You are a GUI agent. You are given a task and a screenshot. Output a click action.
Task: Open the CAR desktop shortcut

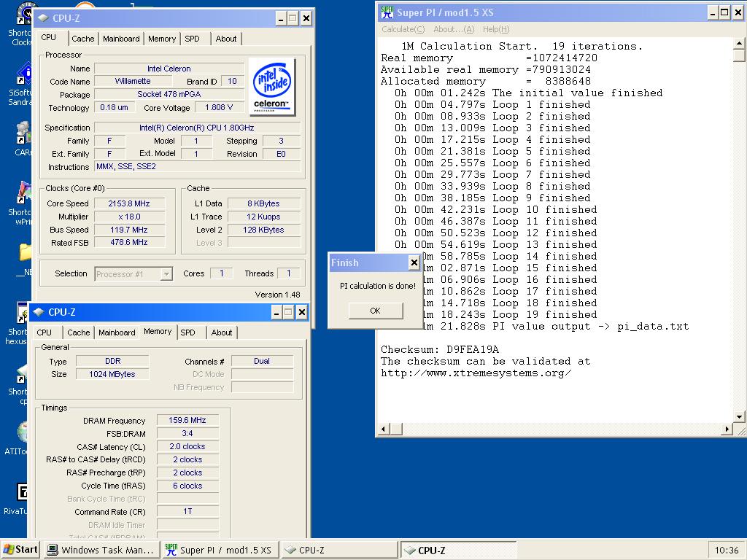pyautogui.click(x=23, y=133)
